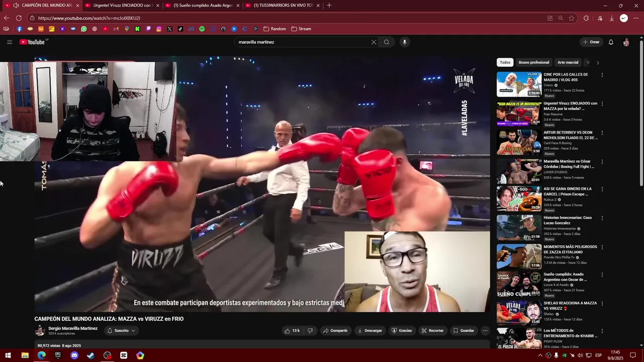
Task: Open a new browser tab
Action: 329,6
